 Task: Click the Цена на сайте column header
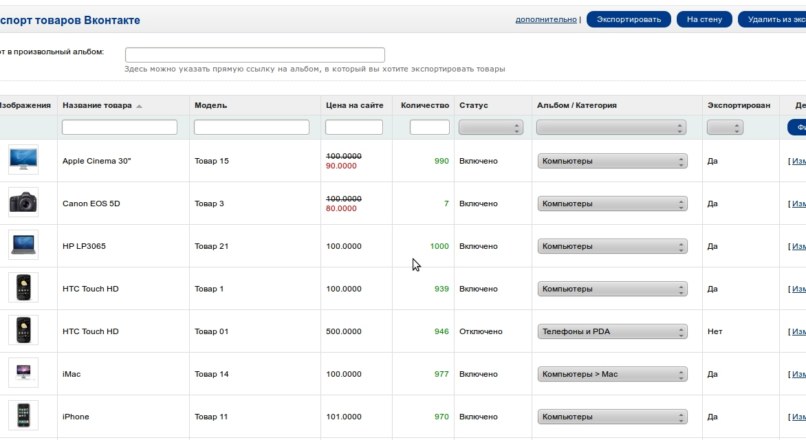coord(355,105)
